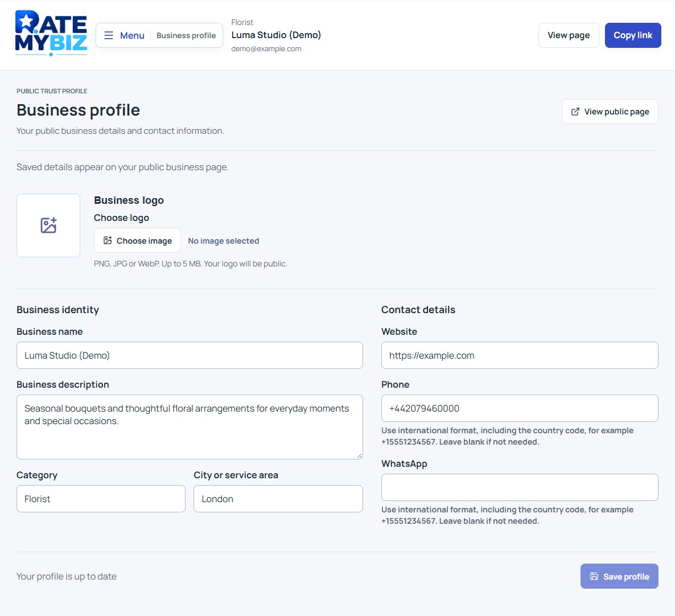Focus the Phone number field
This screenshot has width=675, height=616.
coord(520,409)
